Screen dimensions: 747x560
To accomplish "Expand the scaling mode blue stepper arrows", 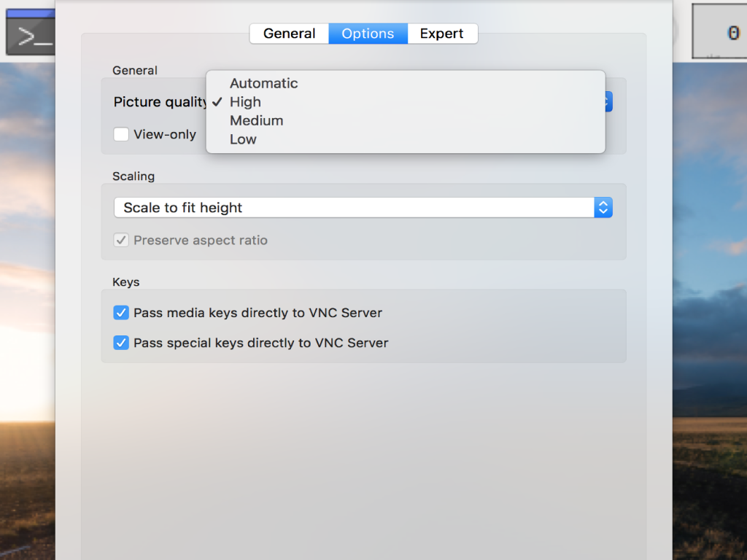I will pos(603,208).
